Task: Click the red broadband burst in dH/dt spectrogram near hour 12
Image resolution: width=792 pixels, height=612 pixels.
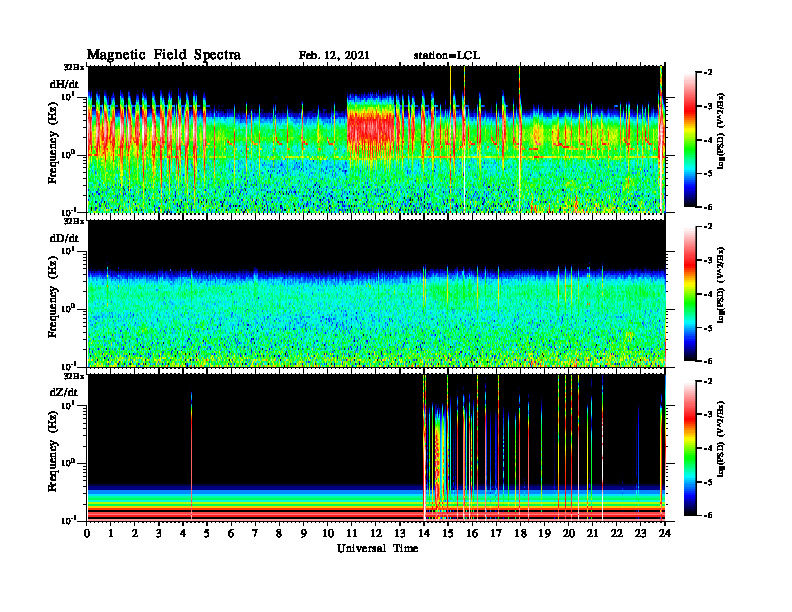Action: point(371,129)
